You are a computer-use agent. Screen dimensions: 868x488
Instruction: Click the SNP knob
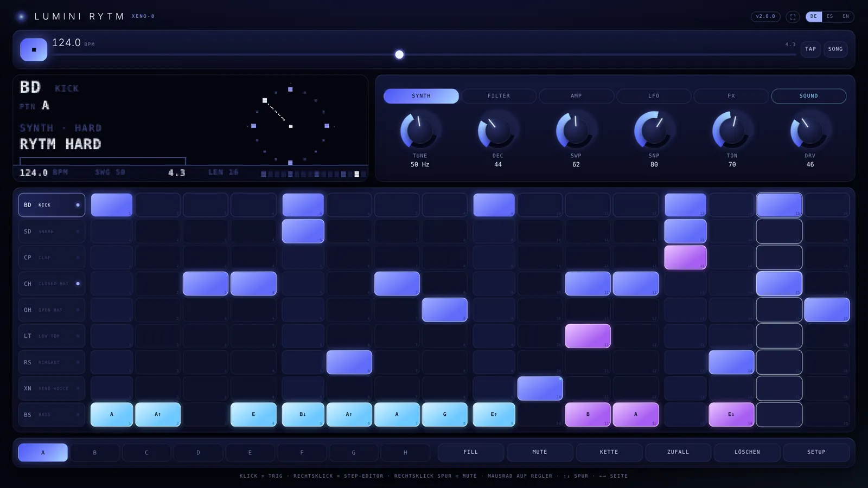click(654, 130)
